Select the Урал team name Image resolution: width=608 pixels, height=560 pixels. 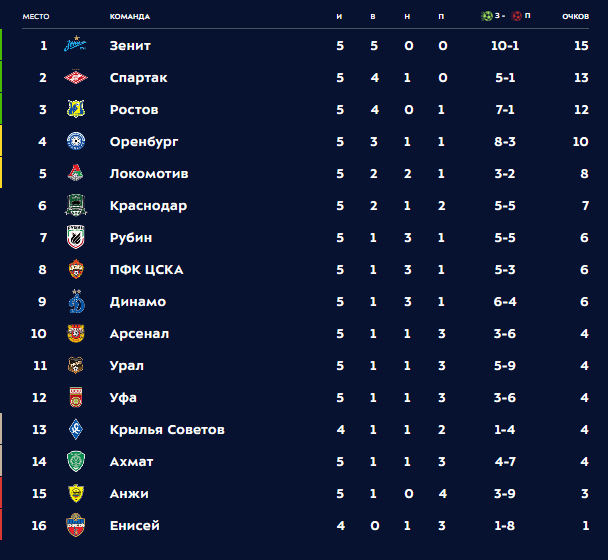(x=127, y=366)
